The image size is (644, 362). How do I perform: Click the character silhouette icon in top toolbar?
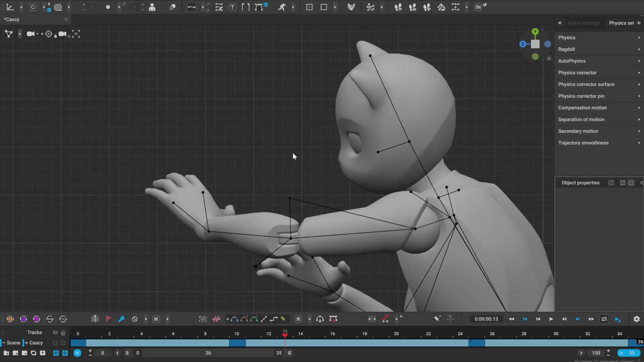(x=152, y=7)
